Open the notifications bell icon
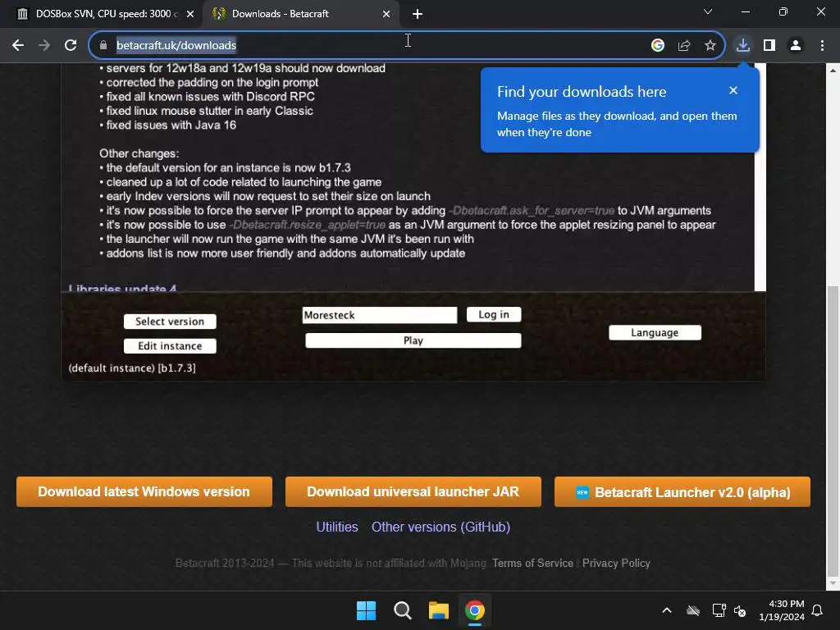The height and width of the screenshot is (630, 840). tap(818, 610)
